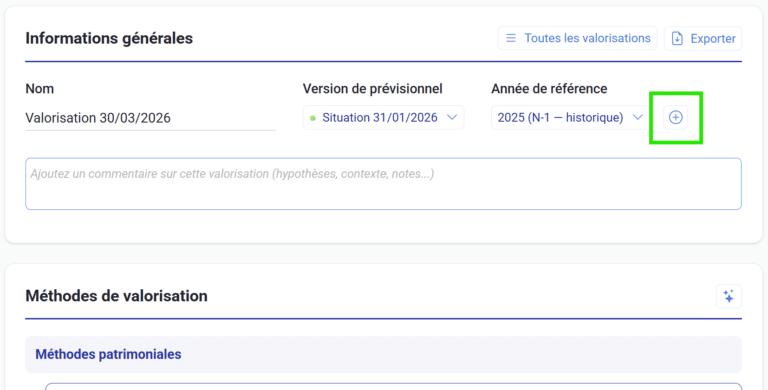Viewport: 768px width, 390px height.
Task: Open the Année de référence dropdown
Action: point(571,118)
